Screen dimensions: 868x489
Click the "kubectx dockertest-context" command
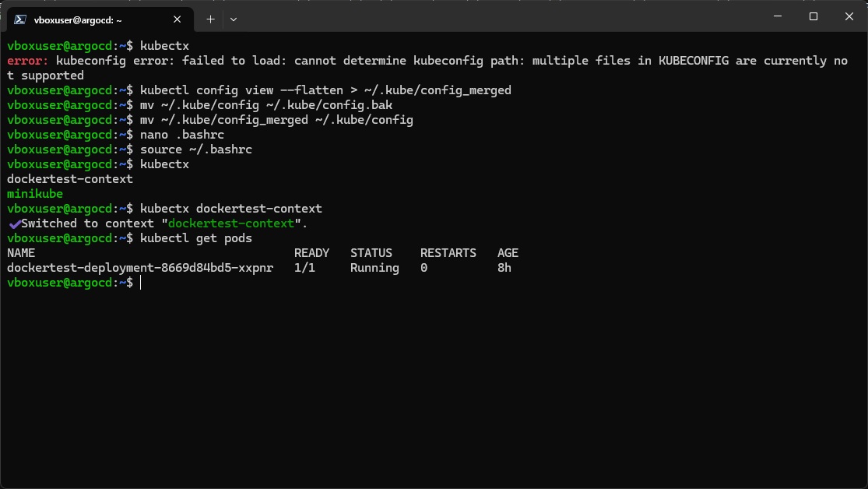point(231,209)
